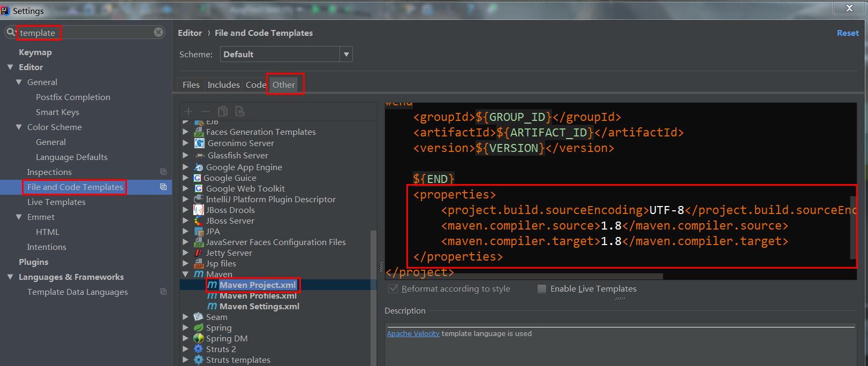Expand the JPA templates group

click(186, 231)
